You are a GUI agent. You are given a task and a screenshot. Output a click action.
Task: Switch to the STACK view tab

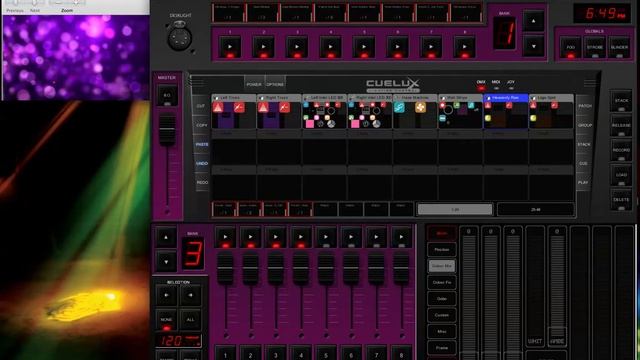(584, 144)
